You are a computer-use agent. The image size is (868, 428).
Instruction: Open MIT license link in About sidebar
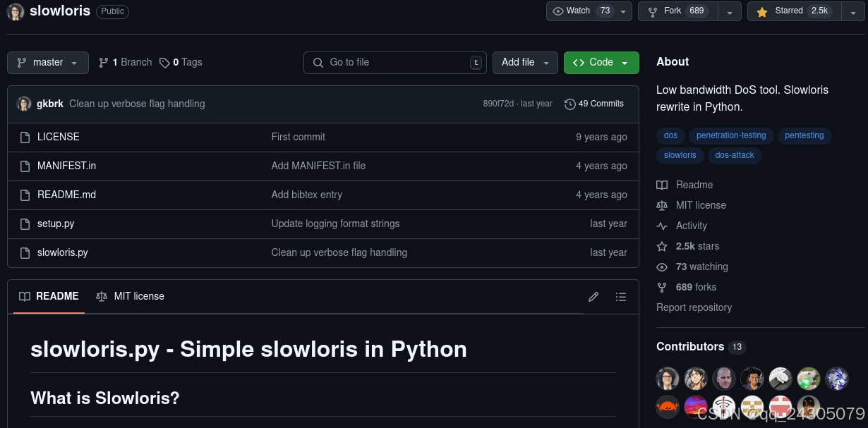click(x=691, y=205)
